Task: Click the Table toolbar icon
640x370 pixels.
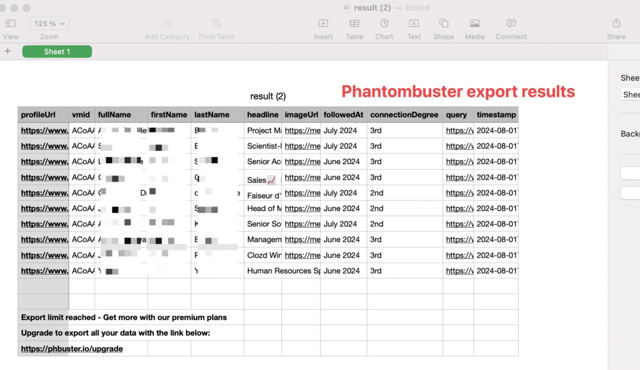Action: (x=354, y=24)
